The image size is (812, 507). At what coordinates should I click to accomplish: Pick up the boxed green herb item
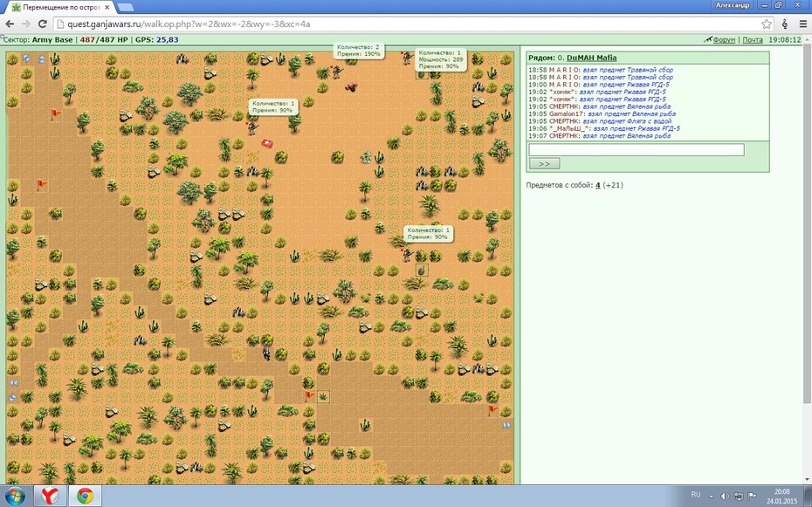(x=323, y=397)
